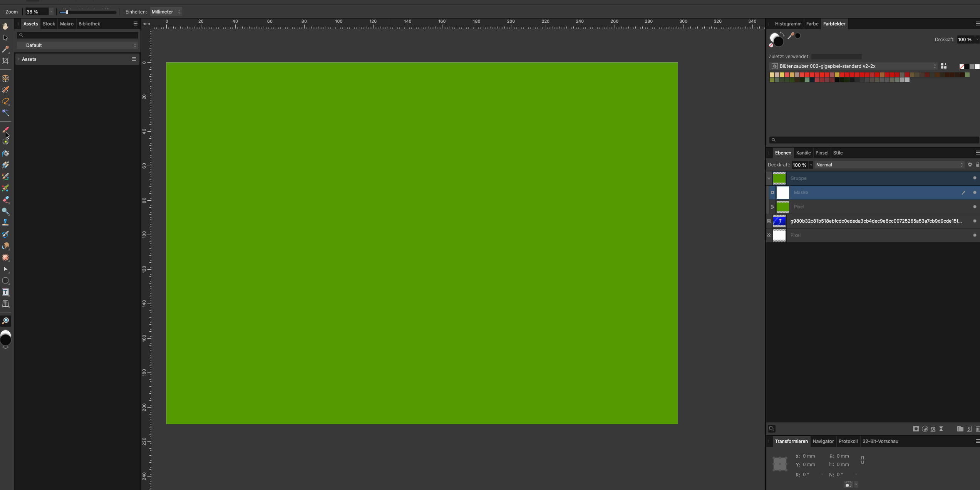The image size is (980, 490).
Task: Select the Erase Brush tool
Action: (5, 200)
